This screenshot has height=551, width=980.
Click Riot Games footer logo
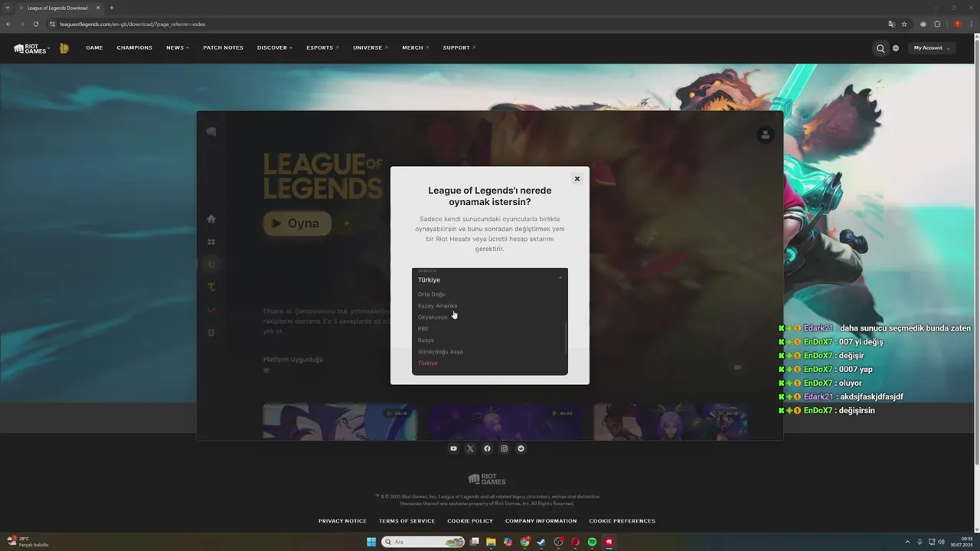[487, 479]
